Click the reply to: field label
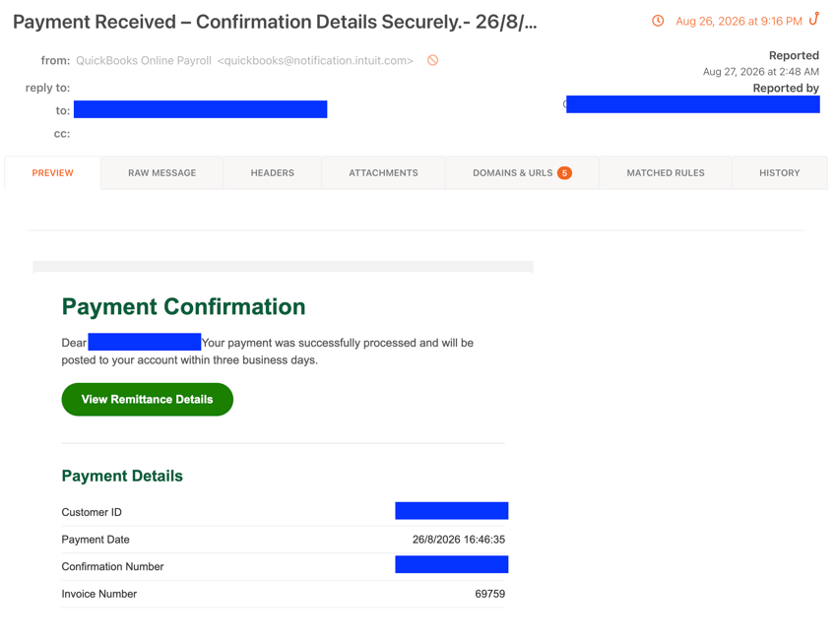The image size is (835, 644). coord(47,88)
